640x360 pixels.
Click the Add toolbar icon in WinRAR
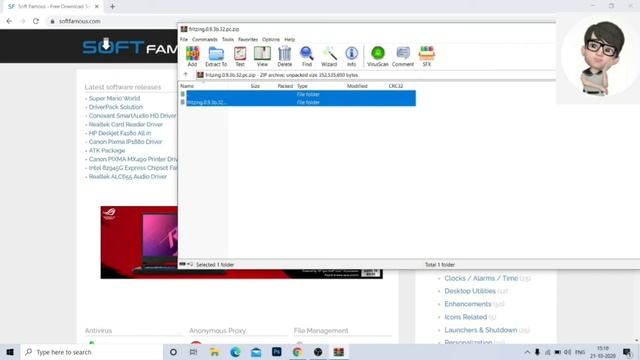[x=192, y=56]
